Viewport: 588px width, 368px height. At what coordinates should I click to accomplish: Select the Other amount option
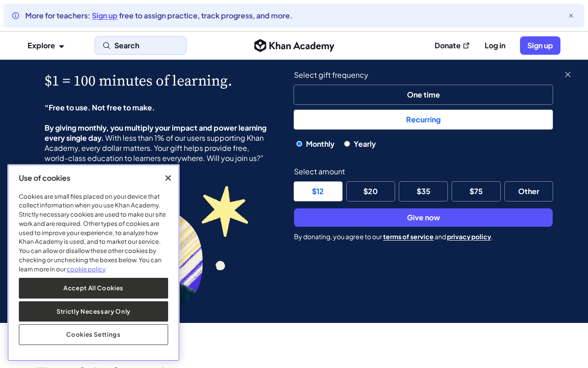click(529, 191)
